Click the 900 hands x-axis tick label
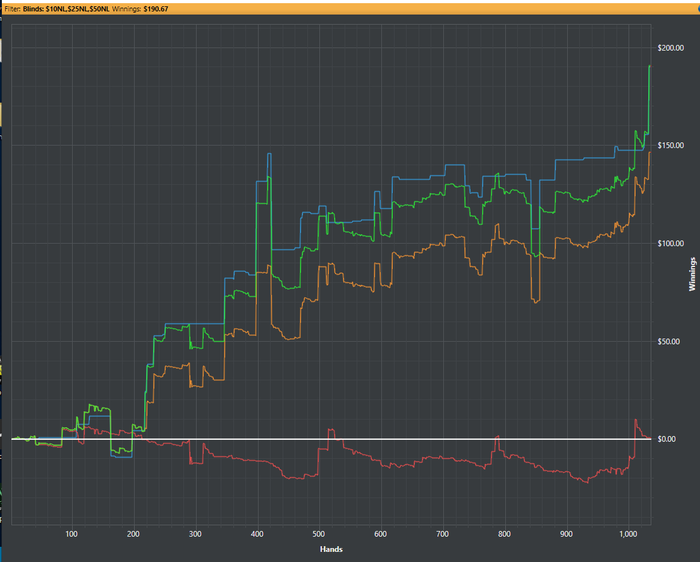This screenshot has height=562, width=700. [x=566, y=534]
